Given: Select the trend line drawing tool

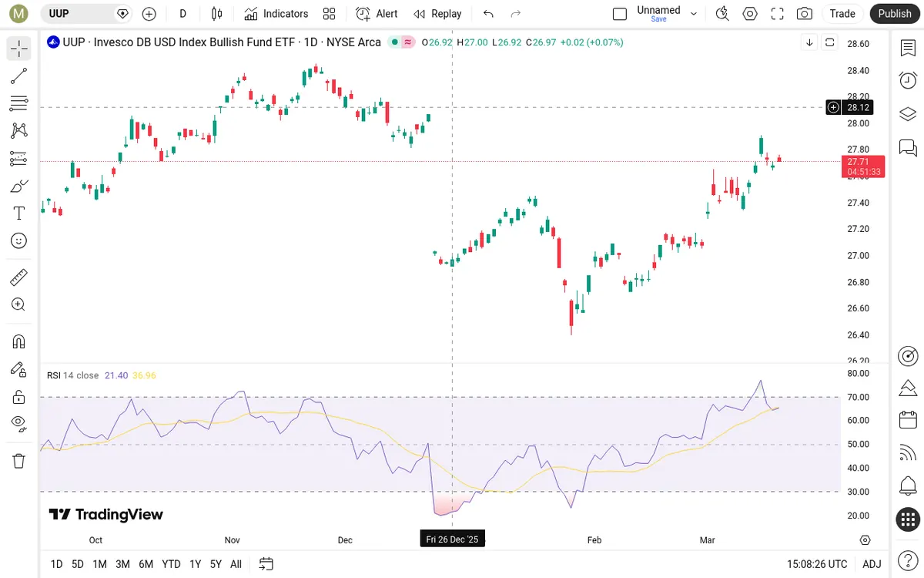Looking at the screenshot, I should (19, 76).
